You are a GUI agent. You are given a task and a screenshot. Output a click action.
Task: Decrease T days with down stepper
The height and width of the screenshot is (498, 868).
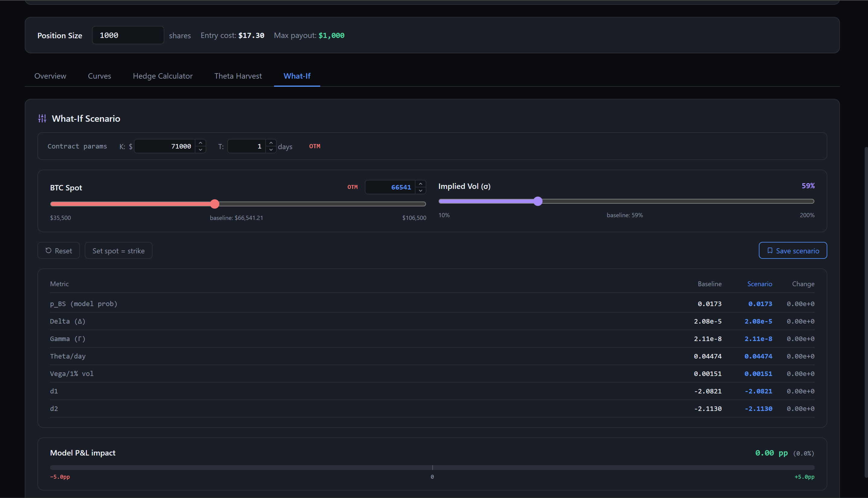point(271,149)
